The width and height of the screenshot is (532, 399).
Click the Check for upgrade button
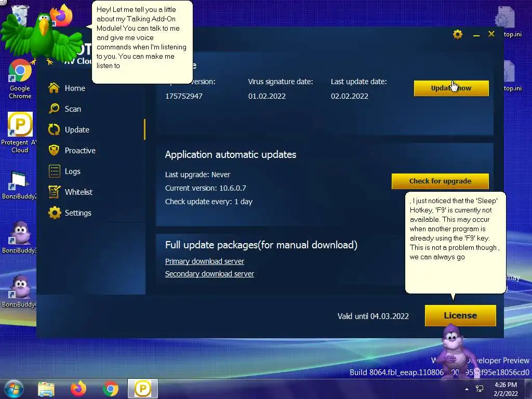[x=440, y=181]
